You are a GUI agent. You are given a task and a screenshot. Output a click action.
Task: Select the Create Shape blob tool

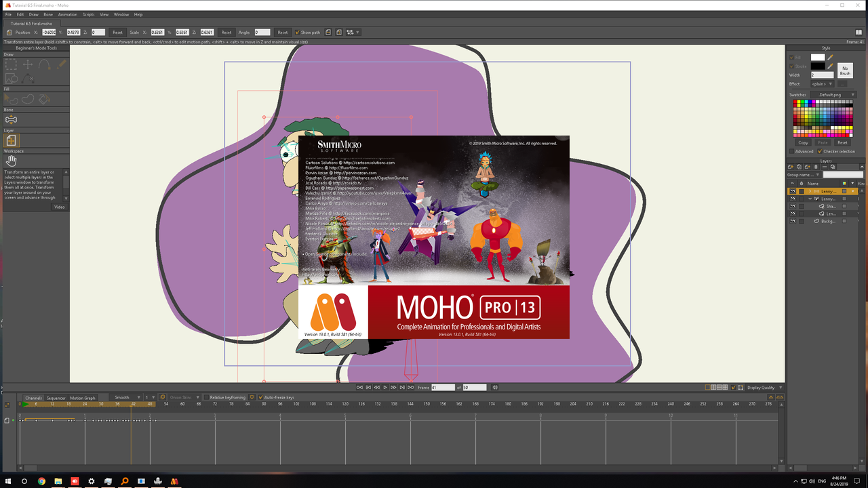(x=28, y=99)
